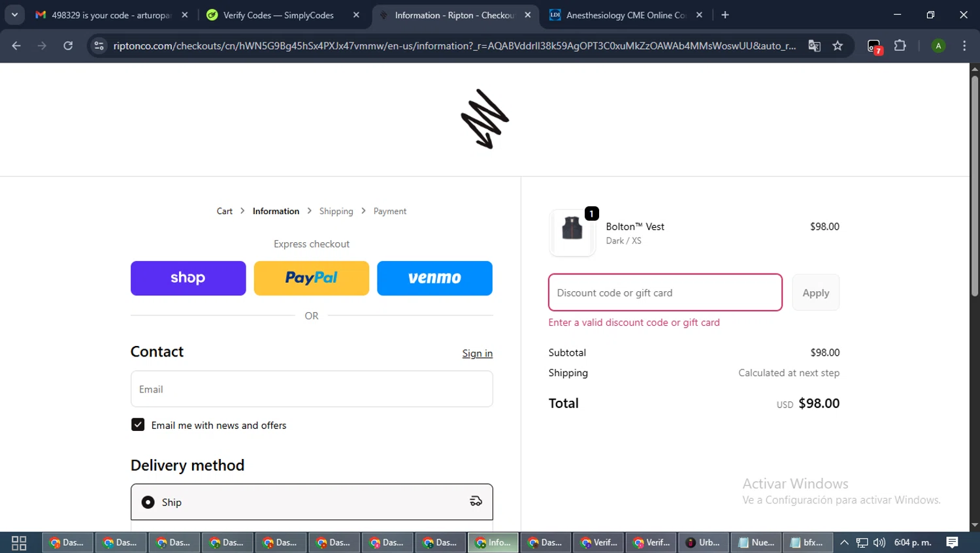Switch to the Verify Codes SimplyCodes tab
The image size is (980, 553).
(x=279, y=15)
